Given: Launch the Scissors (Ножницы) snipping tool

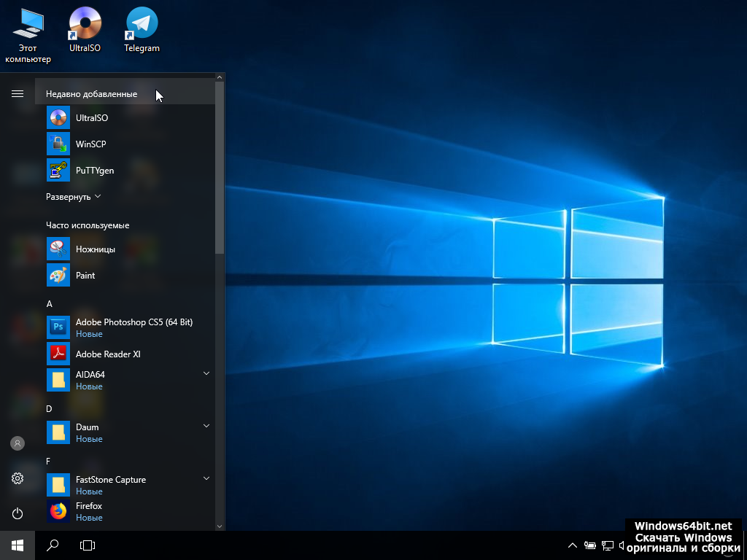Looking at the screenshot, I should click(95, 249).
